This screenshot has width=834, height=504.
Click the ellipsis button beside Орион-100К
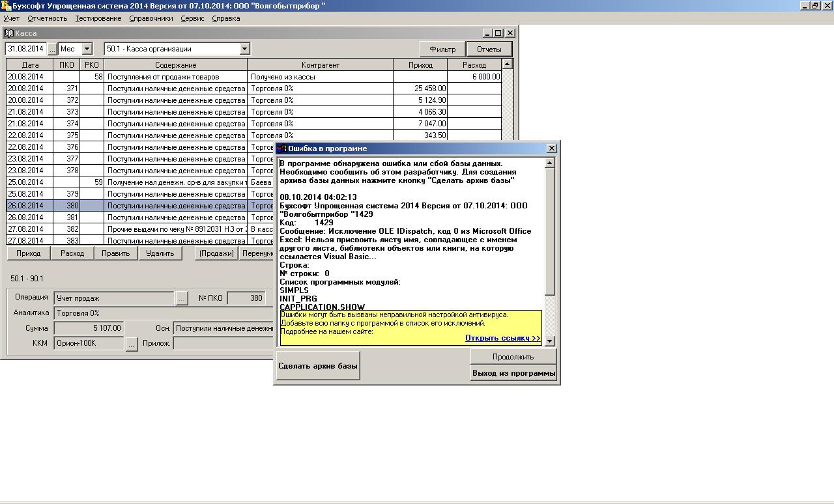tap(131, 344)
